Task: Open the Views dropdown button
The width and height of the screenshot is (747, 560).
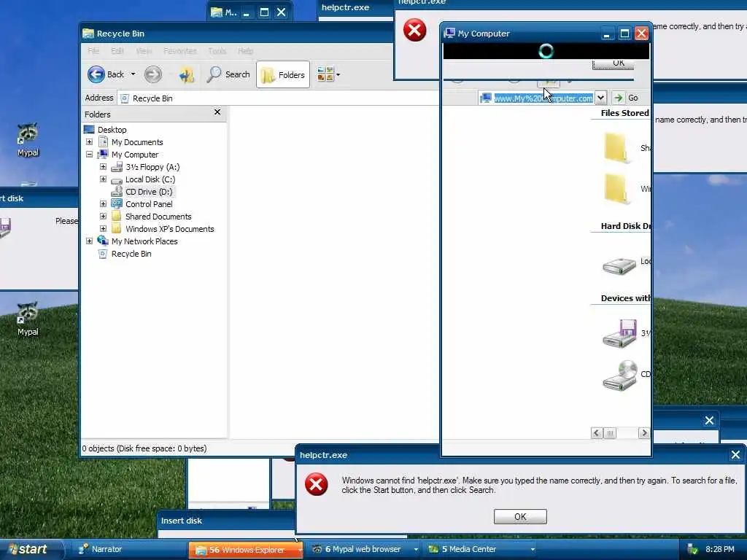Action: click(328, 74)
